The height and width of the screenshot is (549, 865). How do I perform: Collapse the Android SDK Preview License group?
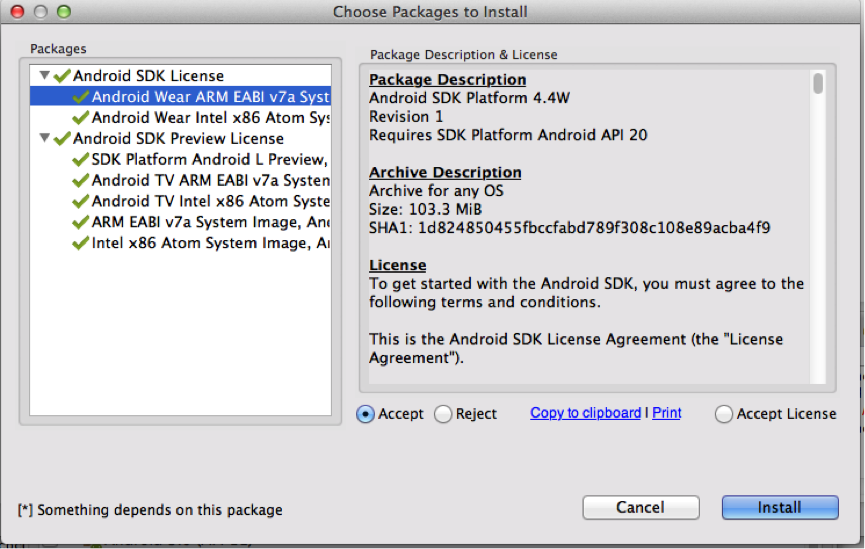click(x=45, y=138)
